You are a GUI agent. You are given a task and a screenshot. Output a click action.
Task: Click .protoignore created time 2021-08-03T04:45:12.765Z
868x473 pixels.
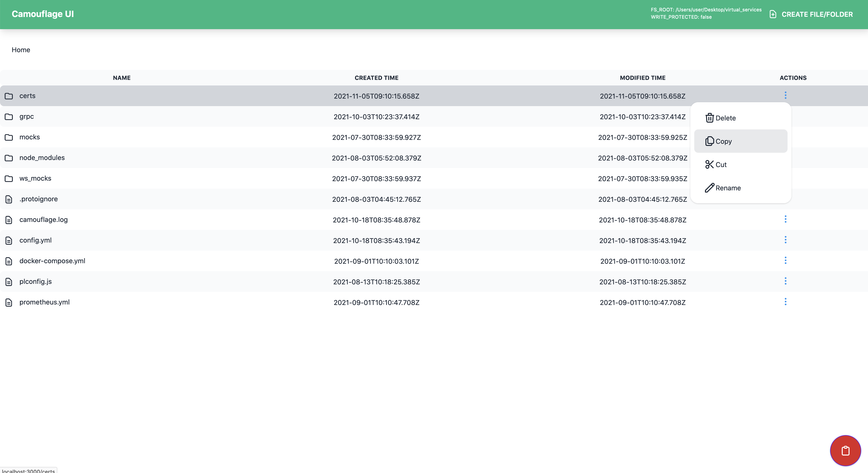coord(376,199)
